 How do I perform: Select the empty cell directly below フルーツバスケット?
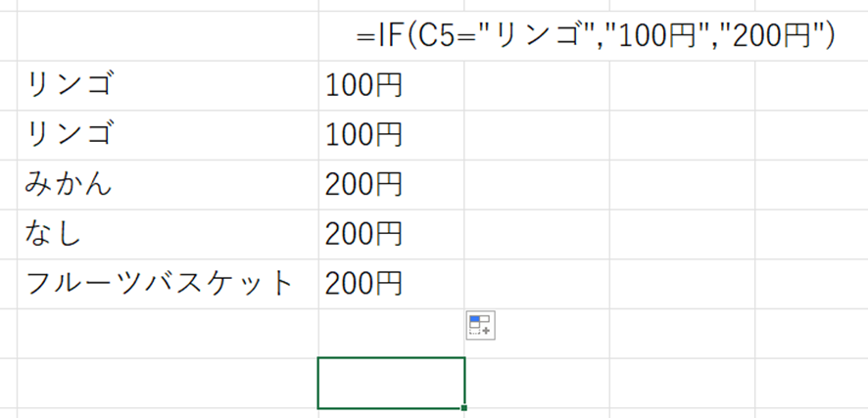tap(167, 333)
